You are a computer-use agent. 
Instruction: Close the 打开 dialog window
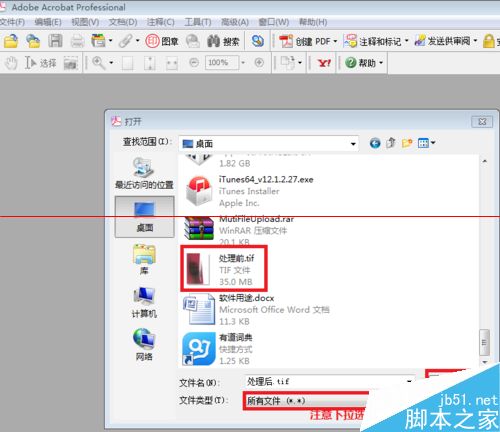(x=482, y=122)
